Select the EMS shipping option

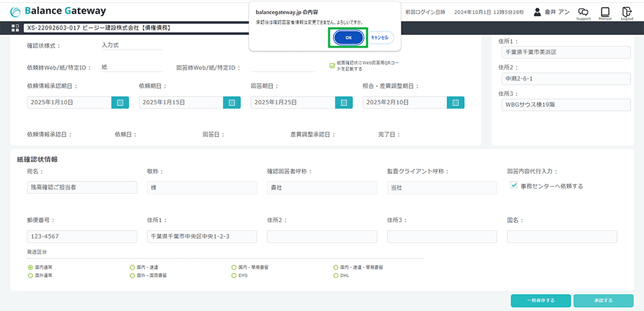click(234, 275)
